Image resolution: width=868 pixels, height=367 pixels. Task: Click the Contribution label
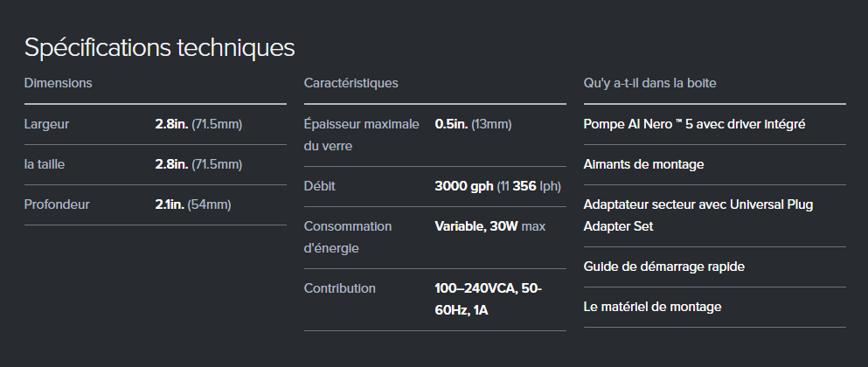tap(340, 288)
